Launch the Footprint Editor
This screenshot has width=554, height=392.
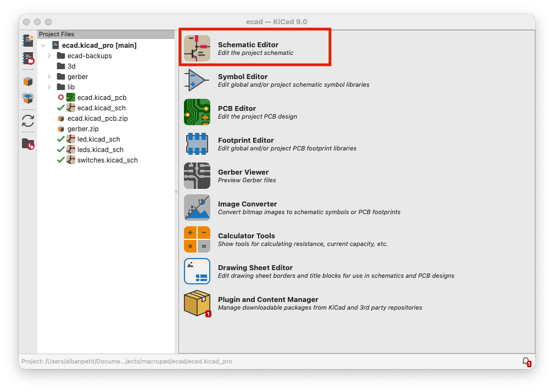[x=197, y=144]
